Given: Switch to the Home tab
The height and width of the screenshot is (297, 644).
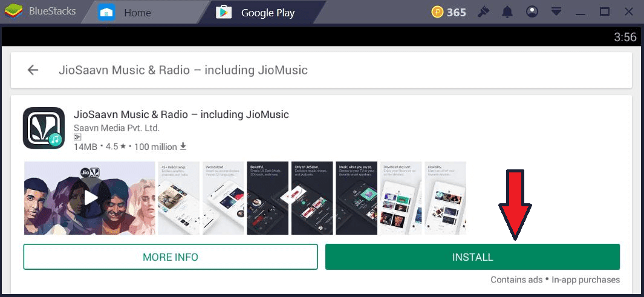Looking at the screenshot, I should coord(143,12).
